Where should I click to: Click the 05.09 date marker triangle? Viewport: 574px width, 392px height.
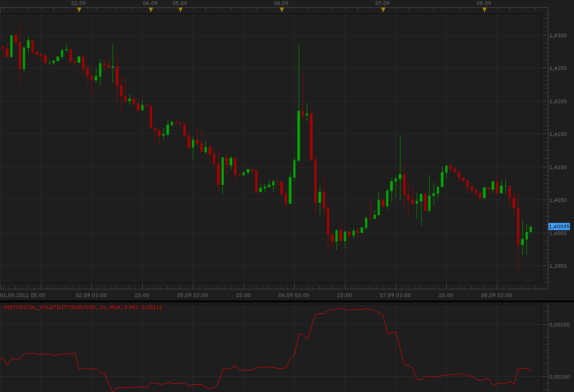tap(180, 9)
